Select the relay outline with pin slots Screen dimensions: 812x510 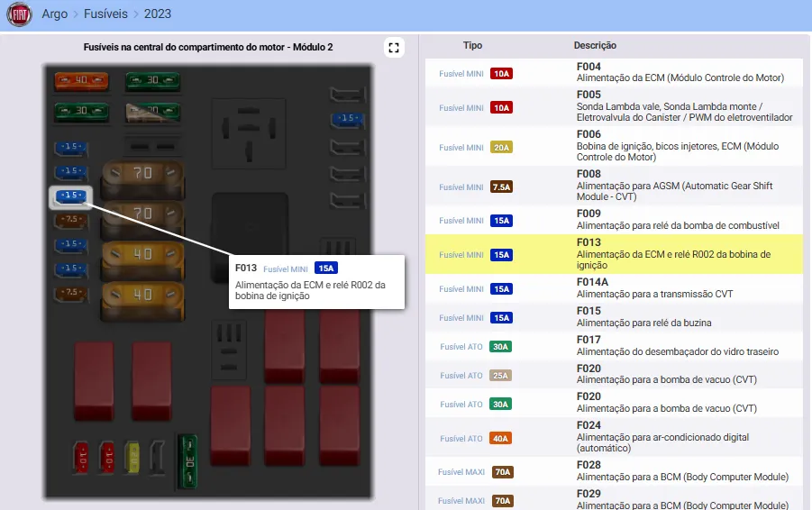249,133
